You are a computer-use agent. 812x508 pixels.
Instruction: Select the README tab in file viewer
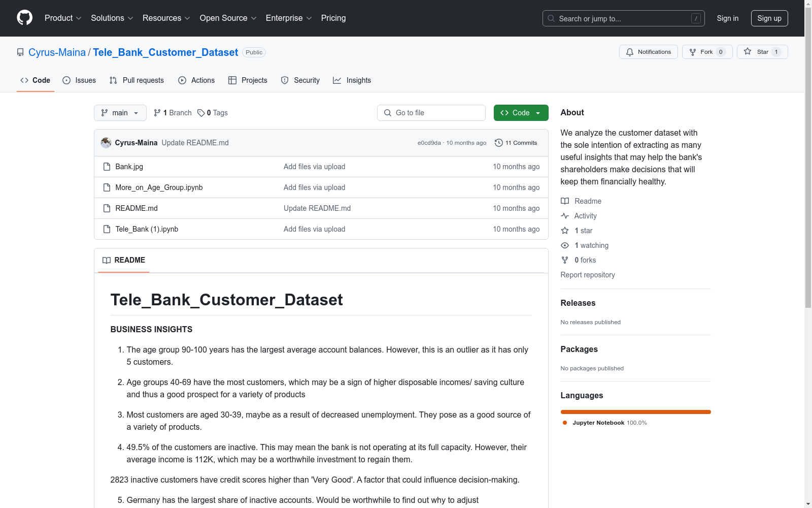click(x=124, y=260)
